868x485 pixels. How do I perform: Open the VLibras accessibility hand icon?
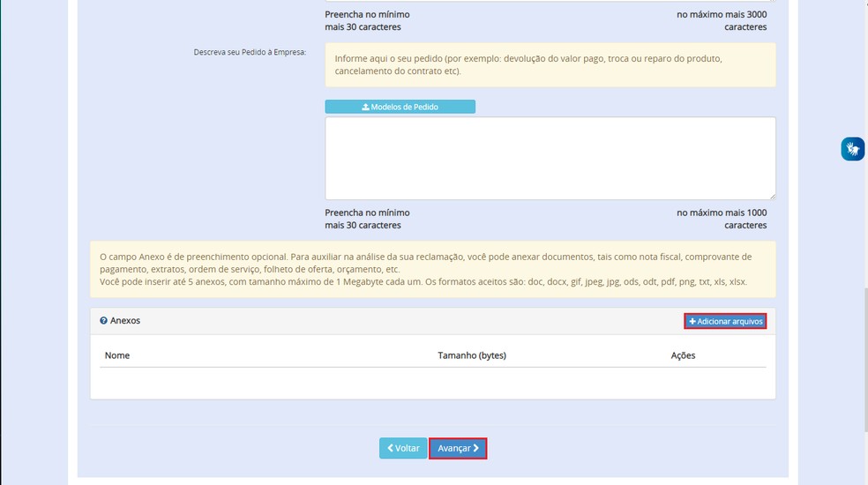click(x=852, y=149)
